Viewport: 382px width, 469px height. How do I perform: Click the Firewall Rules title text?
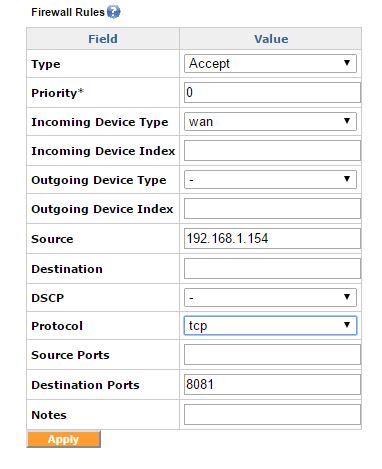tap(68, 12)
